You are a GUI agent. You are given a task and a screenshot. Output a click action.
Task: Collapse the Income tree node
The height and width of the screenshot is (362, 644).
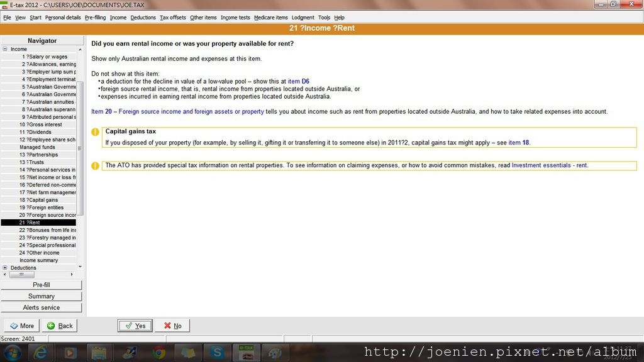pos(5,49)
